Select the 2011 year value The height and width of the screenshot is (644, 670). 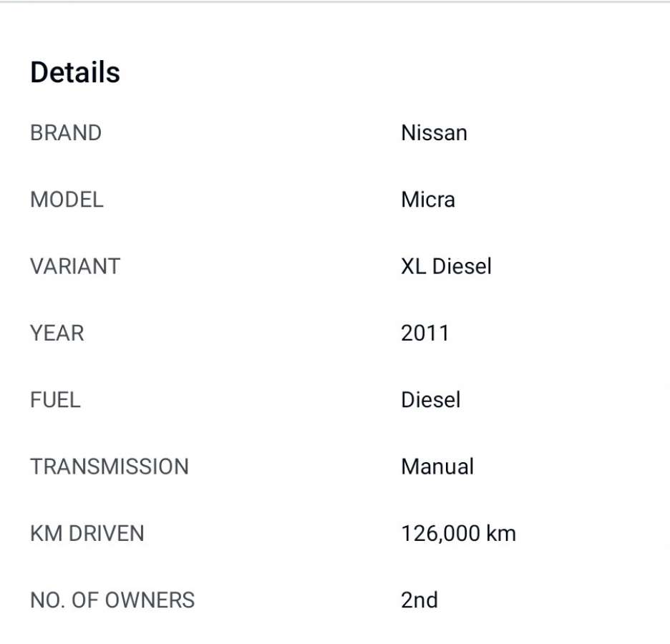(424, 333)
